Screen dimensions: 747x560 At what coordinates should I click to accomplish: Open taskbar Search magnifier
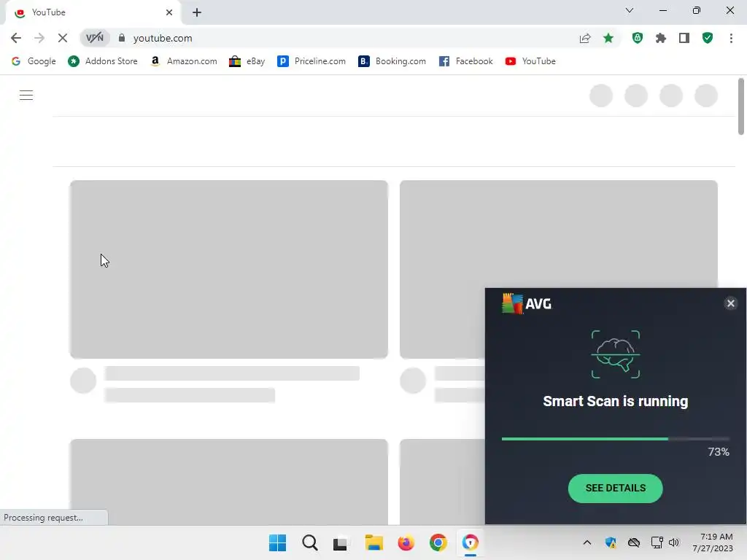[x=309, y=542]
